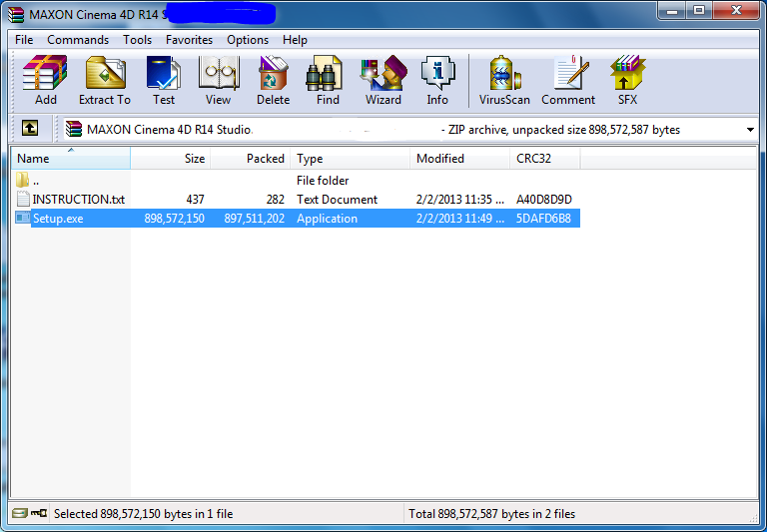Minimize the WinRAR window
This screenshot has height=532, width=767.
tap(672, 10)
